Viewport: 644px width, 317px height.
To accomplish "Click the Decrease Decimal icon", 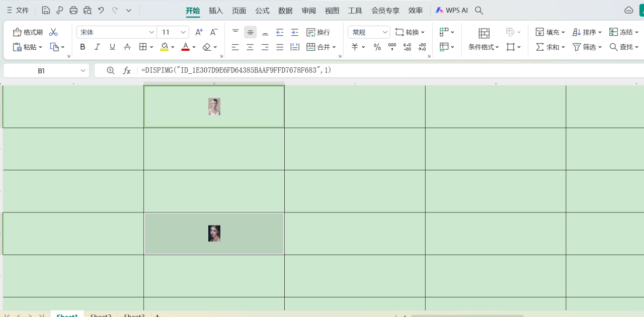I will click(x=423, y=47).
